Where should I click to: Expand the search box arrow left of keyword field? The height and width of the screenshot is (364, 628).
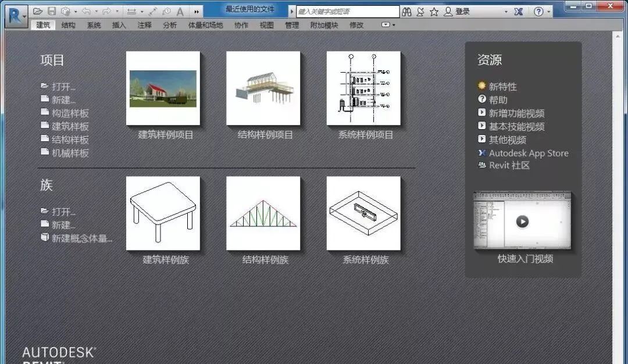pos(292,12)
